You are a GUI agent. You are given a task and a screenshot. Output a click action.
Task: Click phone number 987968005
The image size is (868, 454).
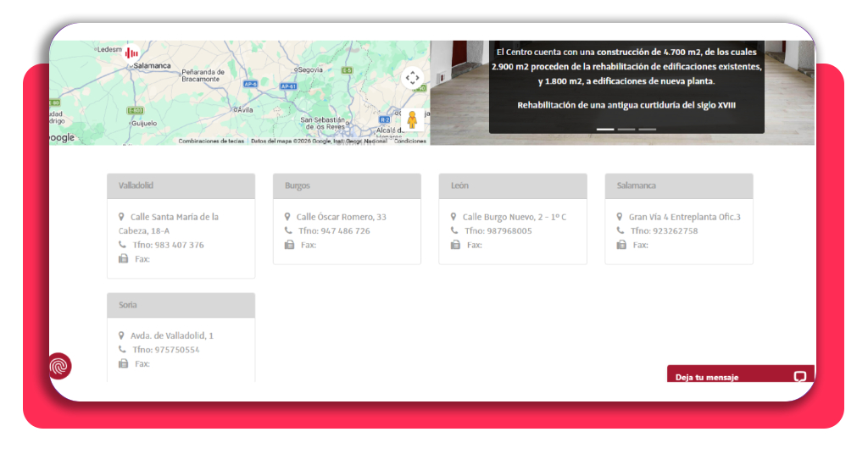(509, 230)
